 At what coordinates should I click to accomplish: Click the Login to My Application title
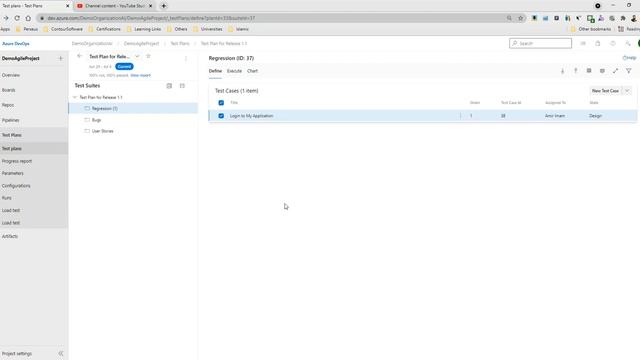(251, 116)
